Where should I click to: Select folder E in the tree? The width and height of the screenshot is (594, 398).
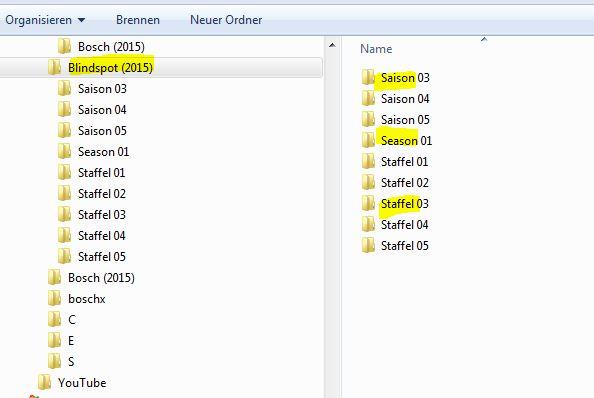[71, 341]
